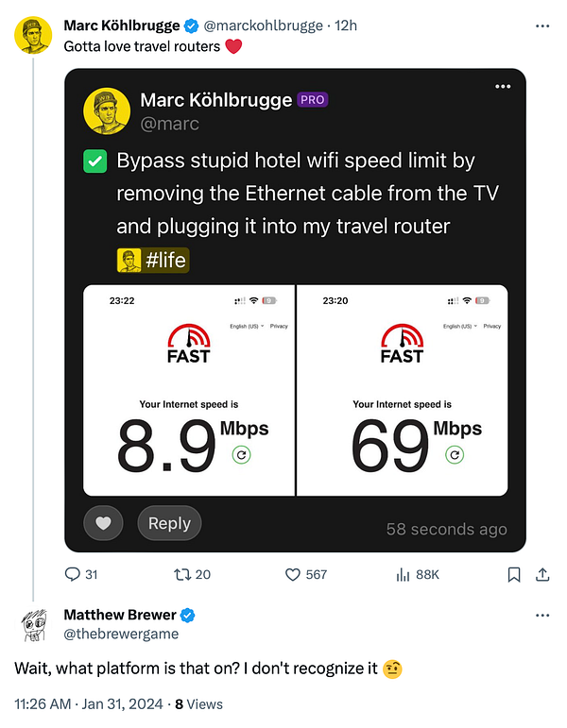Bookmark Marc's tweet
Viewport: 567px width, 728px height.
pos(514,573)
